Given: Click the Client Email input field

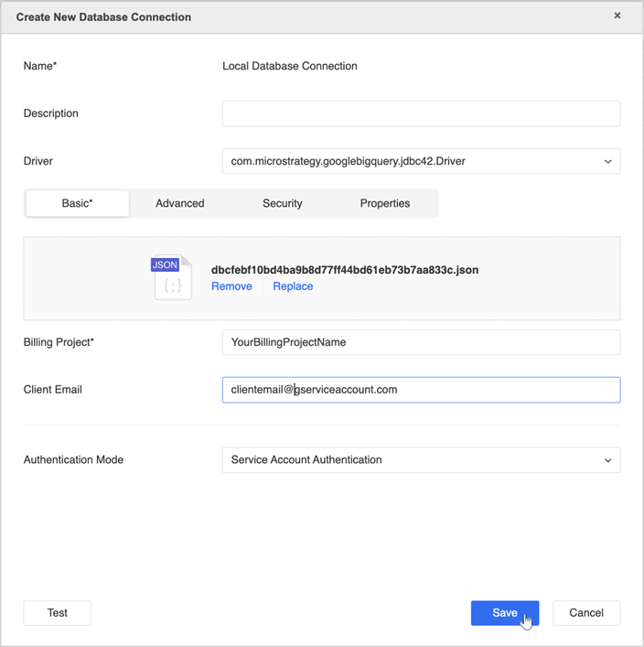Looking at the screenshot, I should point(421,390).
